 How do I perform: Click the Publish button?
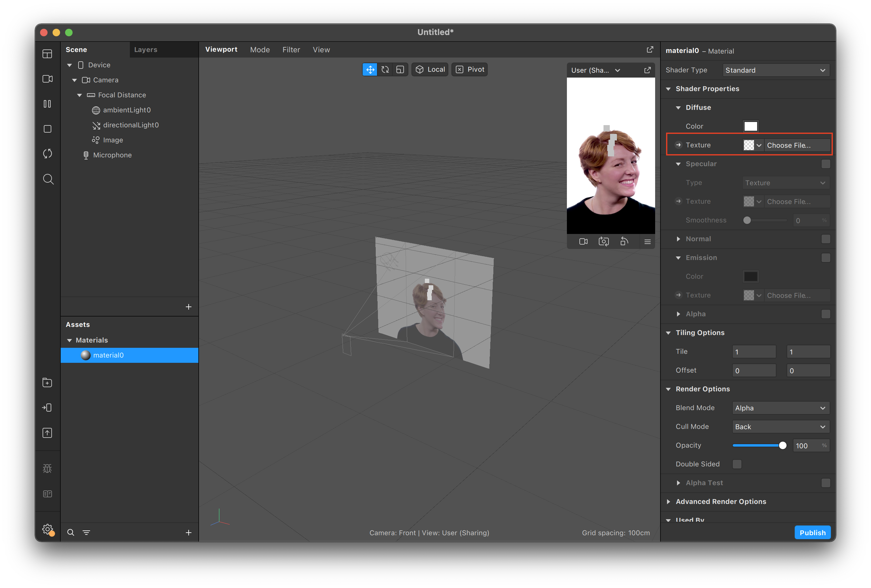pos(812,533)
